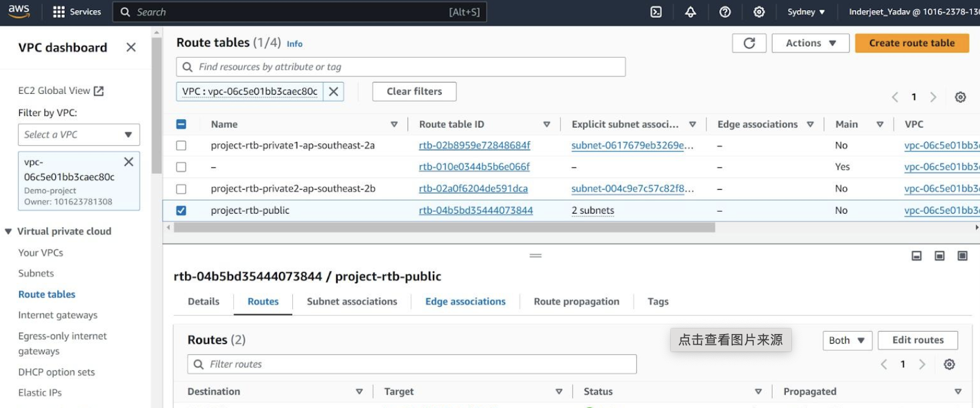
Task: Open the EC2 Global View external link
Action: [x=61, y=91]
